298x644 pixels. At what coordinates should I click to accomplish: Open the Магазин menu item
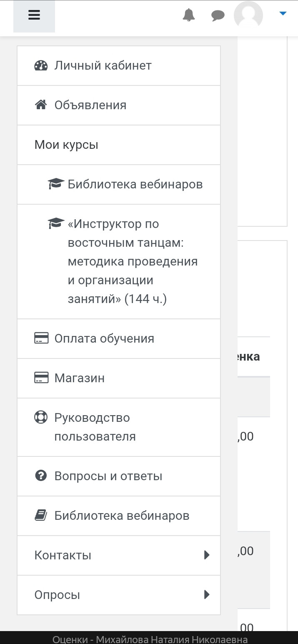point(119,378)
